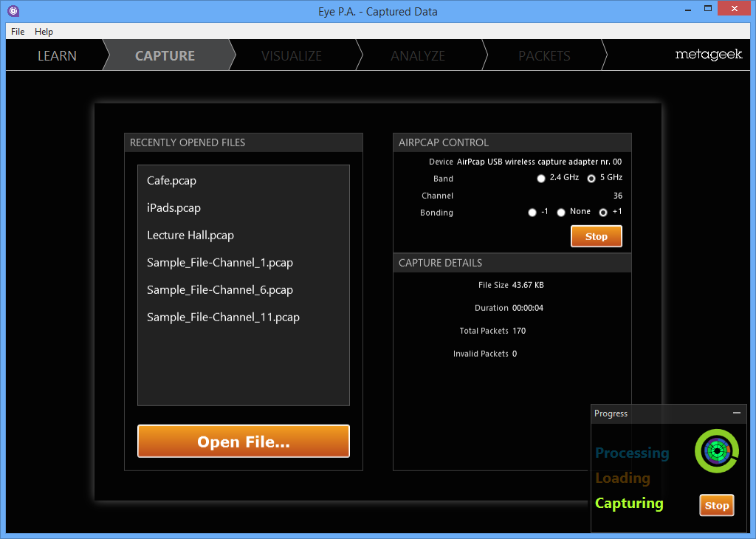Click the metageek logo
Screen dimensions: 756x539
tap(708, 55)
